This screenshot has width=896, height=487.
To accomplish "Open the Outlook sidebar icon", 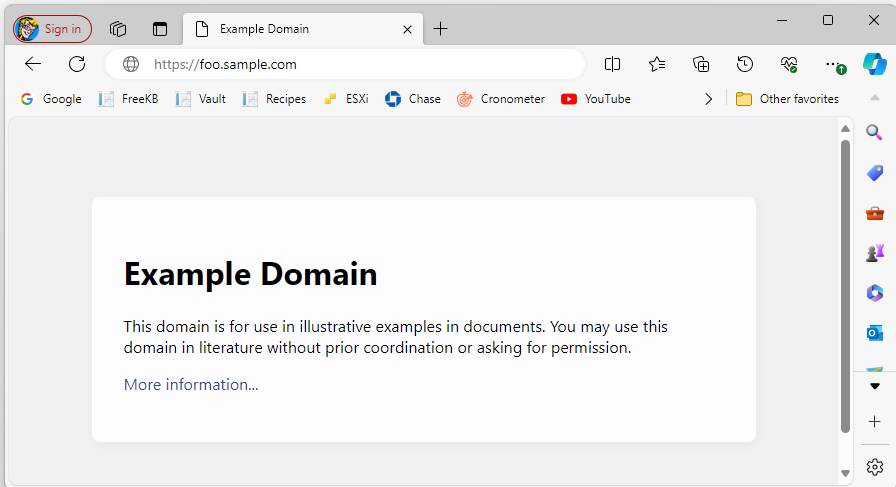I will [x=875, y=333].
